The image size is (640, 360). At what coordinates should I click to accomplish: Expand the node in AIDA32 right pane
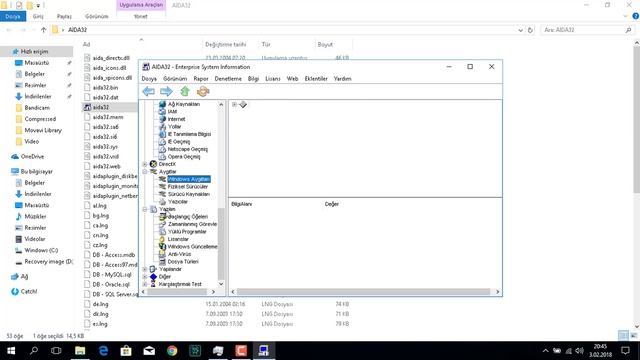(x=234, y=104)
